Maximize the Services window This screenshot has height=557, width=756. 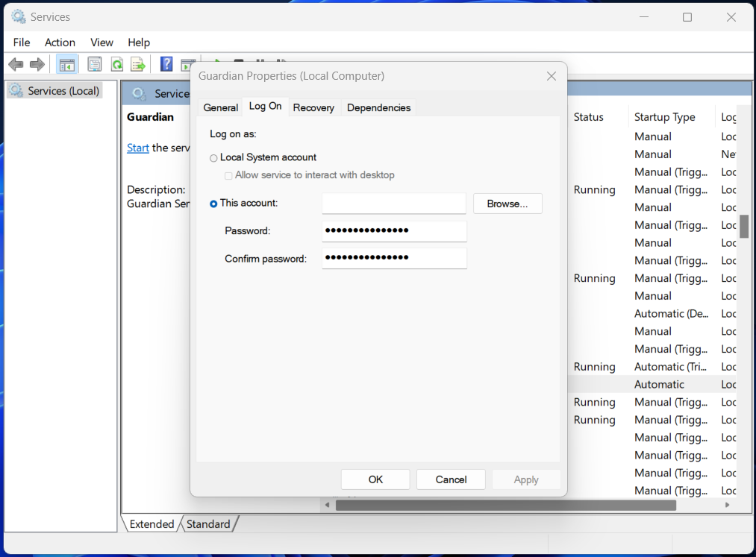[687, 17]
